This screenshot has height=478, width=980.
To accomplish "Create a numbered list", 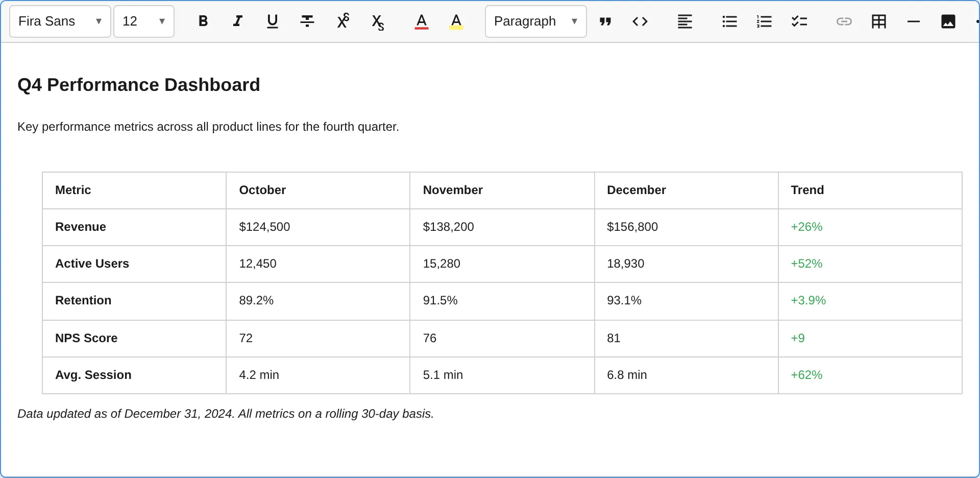I will 765,21.
